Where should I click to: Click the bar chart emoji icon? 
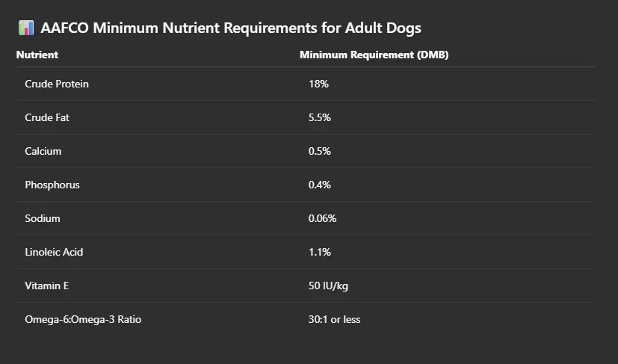coord(26,28)
